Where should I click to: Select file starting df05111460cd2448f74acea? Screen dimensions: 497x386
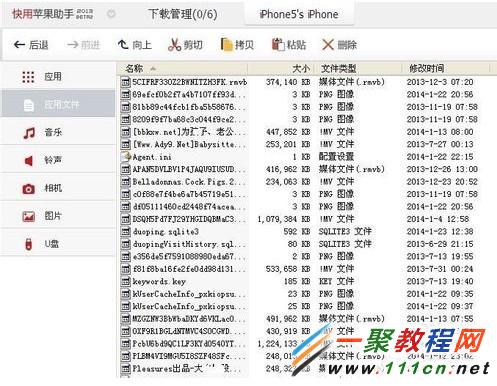188,207
